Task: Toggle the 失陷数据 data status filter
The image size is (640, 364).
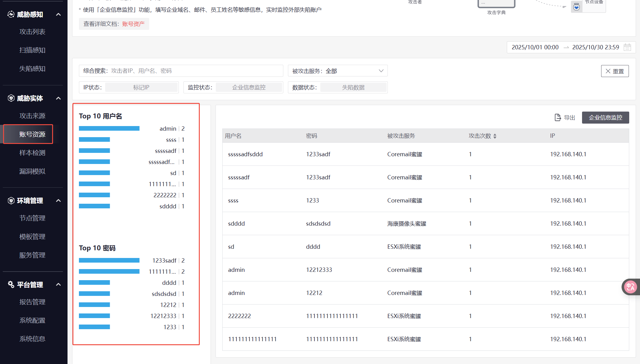Action: 353,88
